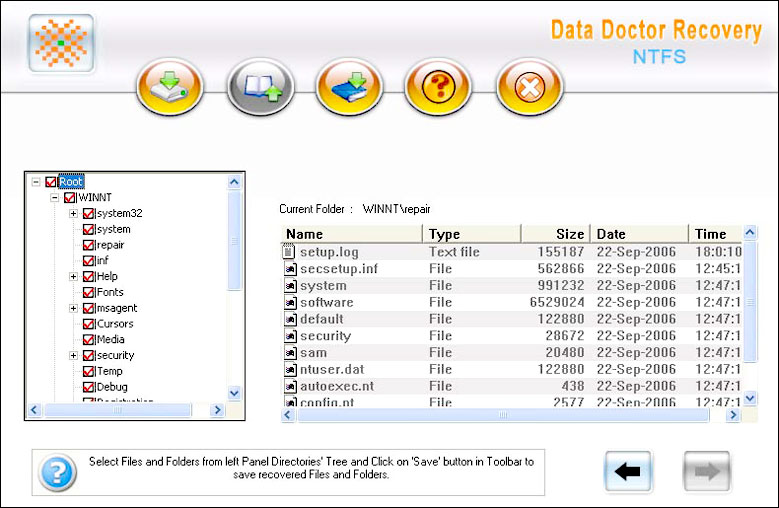This screenshot has height=508, width=779.
Task: Sort the file list by Date column
Action: coord(639,234)
